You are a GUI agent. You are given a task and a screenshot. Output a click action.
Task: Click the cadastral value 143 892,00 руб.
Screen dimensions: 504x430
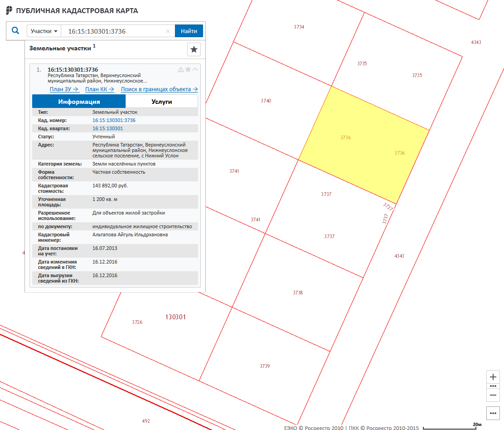tap(110, 186)
